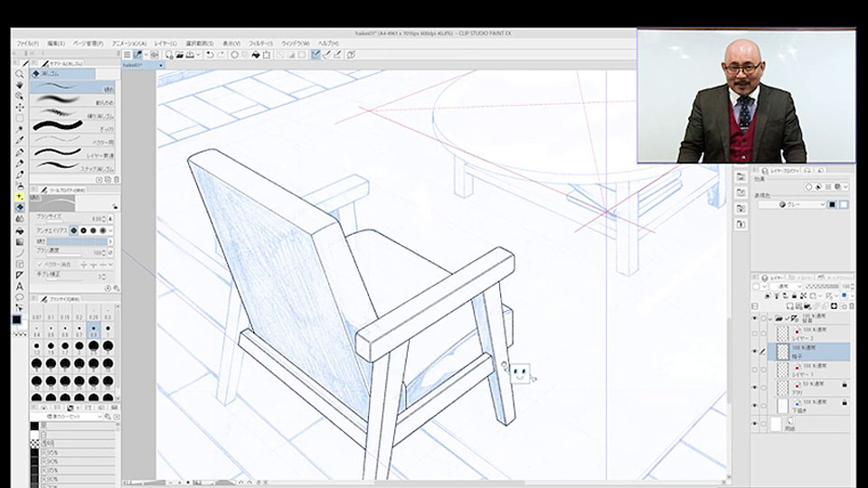
Task: Select ベクター用 vector eraser sub tool
Action: (73, 141)
